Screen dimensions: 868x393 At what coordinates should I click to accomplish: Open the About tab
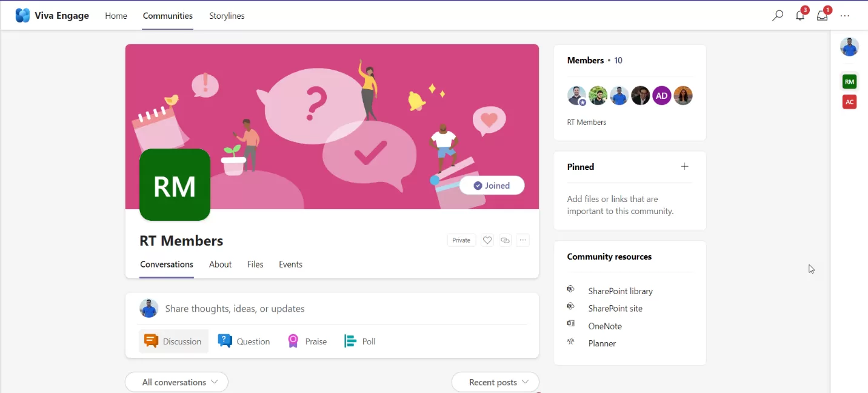[220, 264]
